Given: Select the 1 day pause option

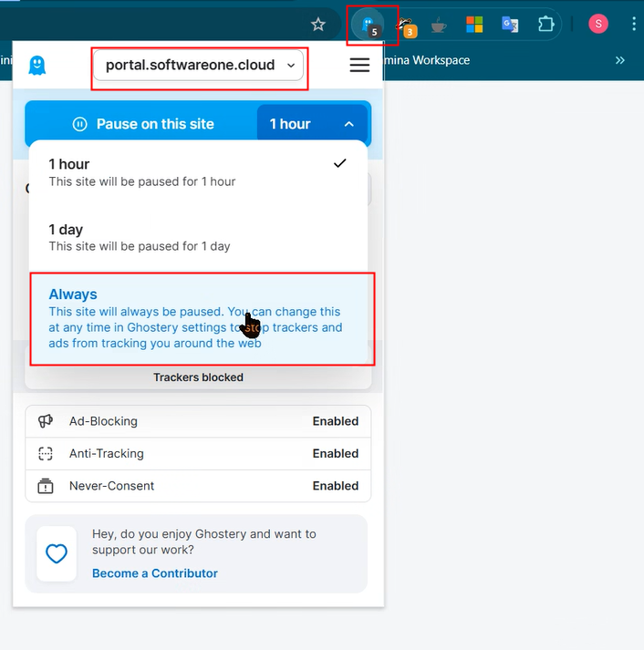Looking at the screenshot, I should point(198,237).
